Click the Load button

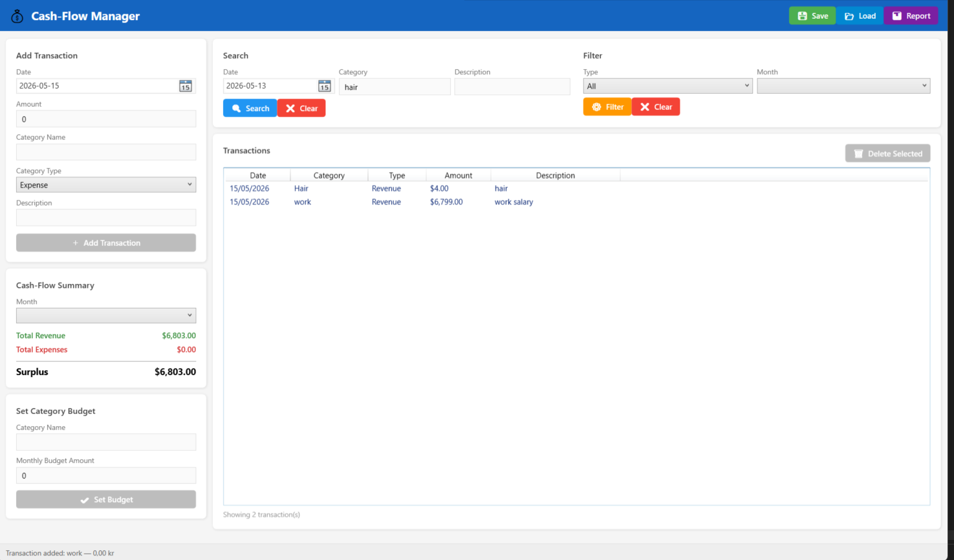click(860, 16)
